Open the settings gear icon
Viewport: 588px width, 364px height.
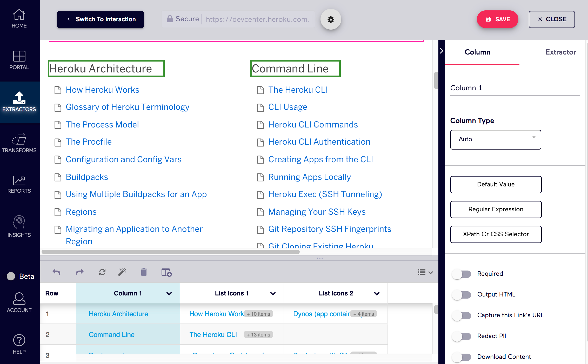point(331,19)
